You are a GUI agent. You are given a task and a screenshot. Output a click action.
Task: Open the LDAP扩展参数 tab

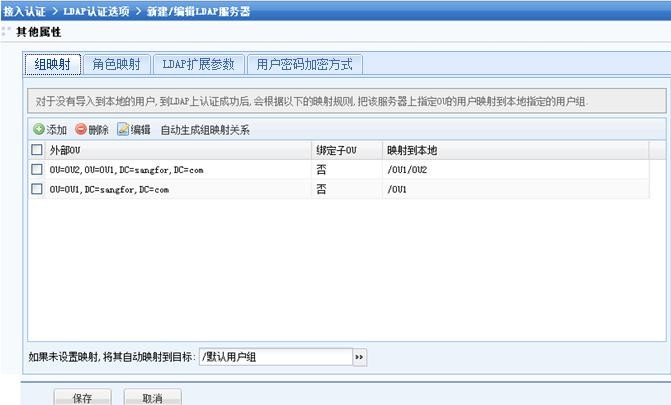click(x=198, y=65)
